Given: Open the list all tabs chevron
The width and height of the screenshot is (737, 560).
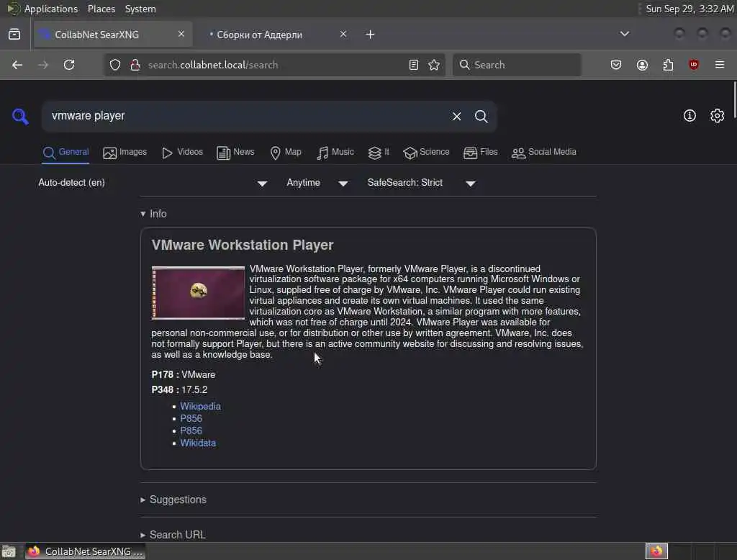Looking at the screenshot, I should pyautogui.click(x=624, y=34).
